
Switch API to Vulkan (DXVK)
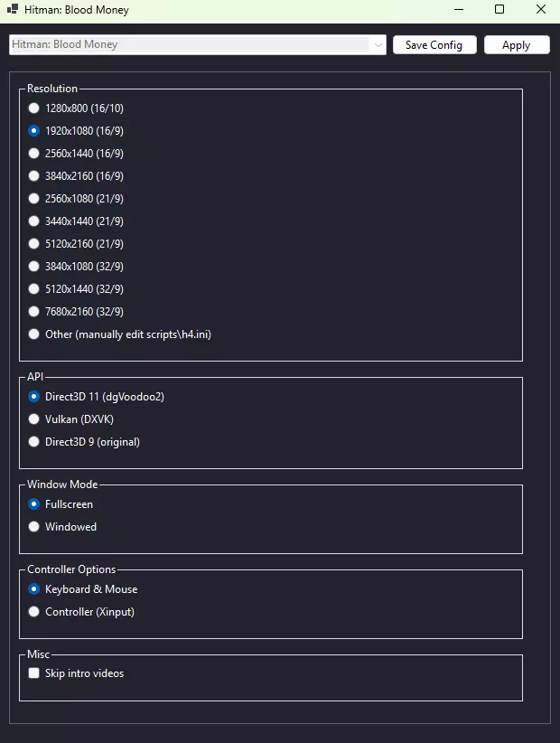(34, 419)
